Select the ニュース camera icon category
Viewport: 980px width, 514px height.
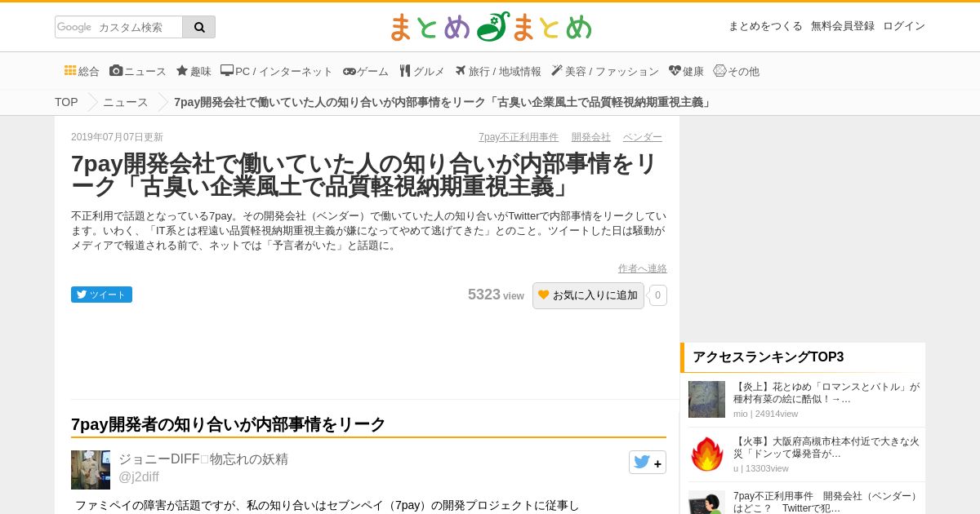point(138,71)
